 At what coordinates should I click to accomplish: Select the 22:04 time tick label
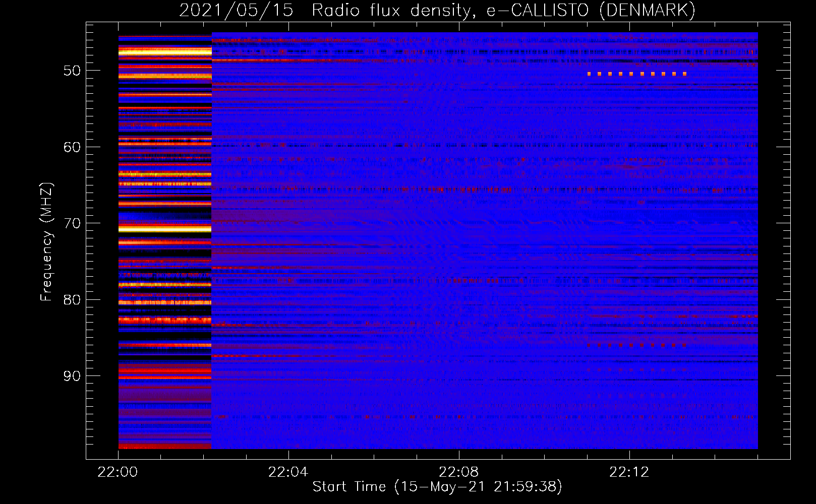(x=288, y=472)
